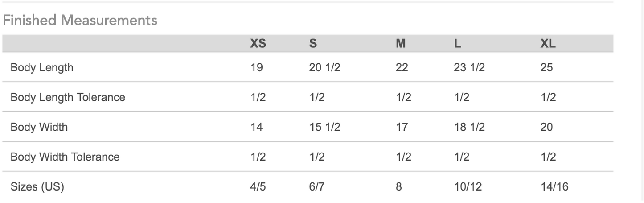Click the Finished Measurements heading
The height and width of the screenshot is (203, 644).
80,20
